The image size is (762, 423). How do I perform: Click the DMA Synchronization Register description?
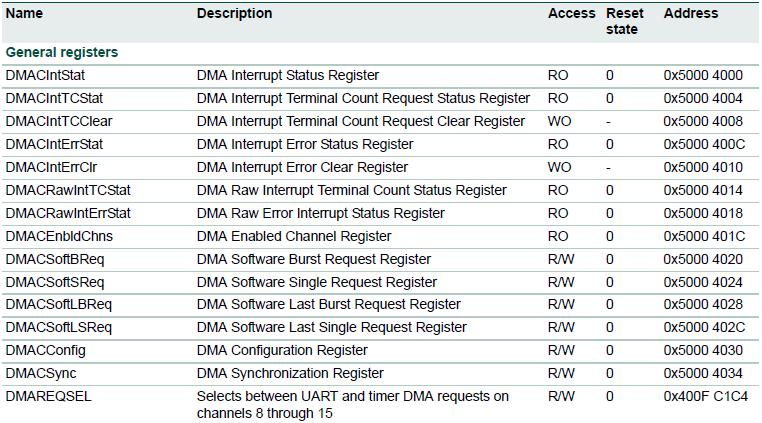(x=290, y=374)
